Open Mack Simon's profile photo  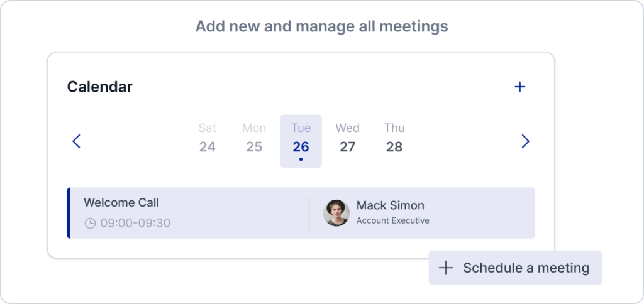[x=336, y=213]
